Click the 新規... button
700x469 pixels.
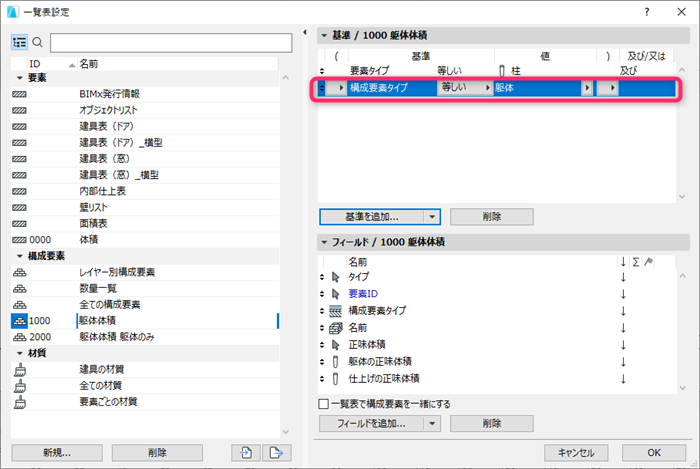(57, 452)
